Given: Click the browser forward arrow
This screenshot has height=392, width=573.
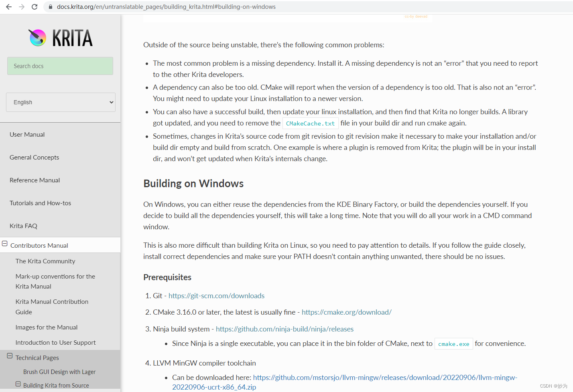Looking at the screenshot, I should (22, 7).
